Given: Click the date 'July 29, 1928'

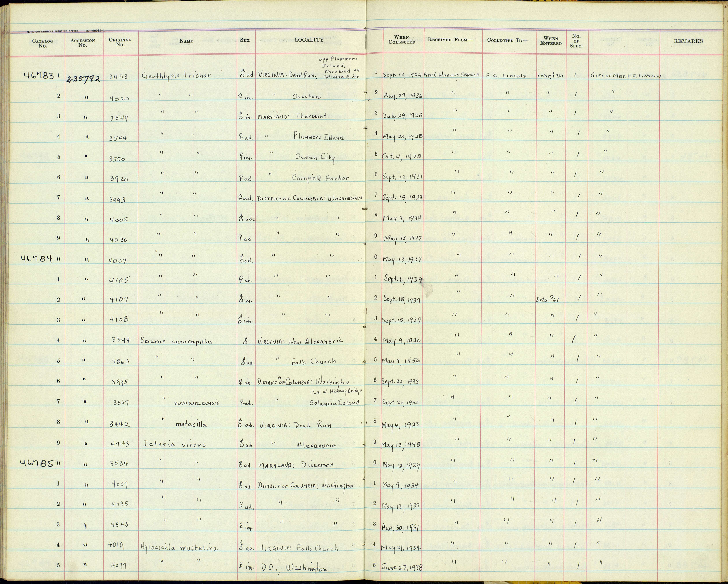Looking at the screenshot, I should click(402, 115).
